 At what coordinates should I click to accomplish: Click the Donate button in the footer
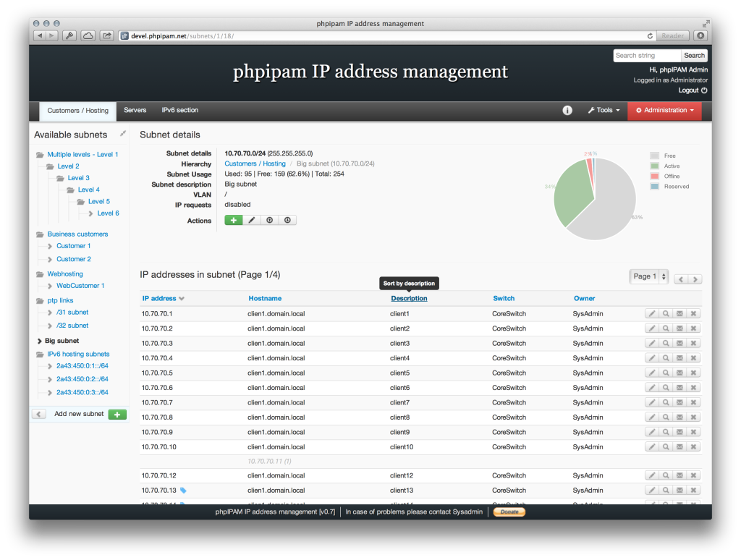509,512
